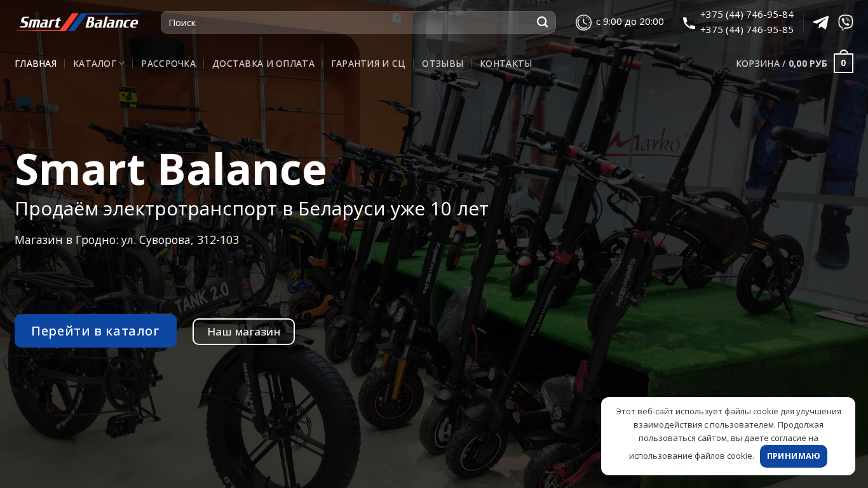The image size is (868, 488).
Task: Go to Доставка и оплата page
Action: point(264,64)
